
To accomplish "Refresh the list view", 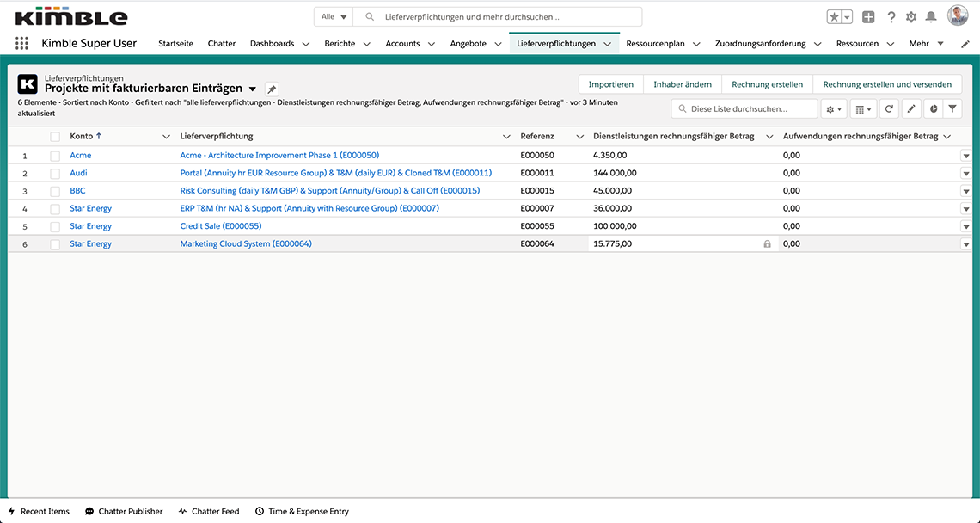I will (889, 109).
